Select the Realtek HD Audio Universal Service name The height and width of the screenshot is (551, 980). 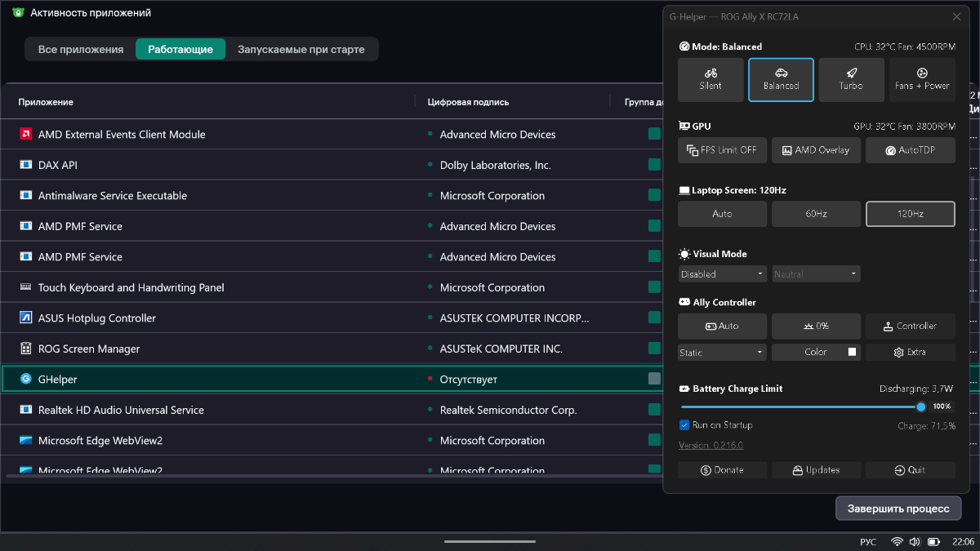(121, 410)
